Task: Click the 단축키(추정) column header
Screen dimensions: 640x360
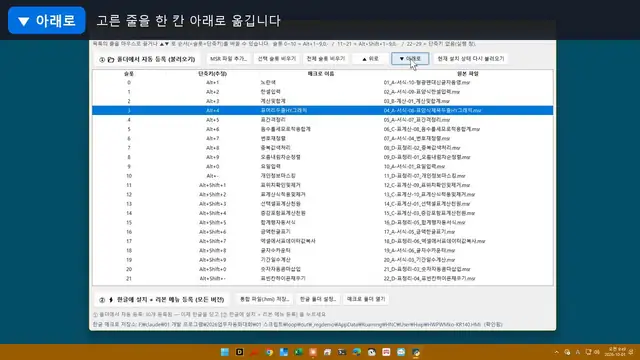Action: pyautogui.click(x=213, y=74)
